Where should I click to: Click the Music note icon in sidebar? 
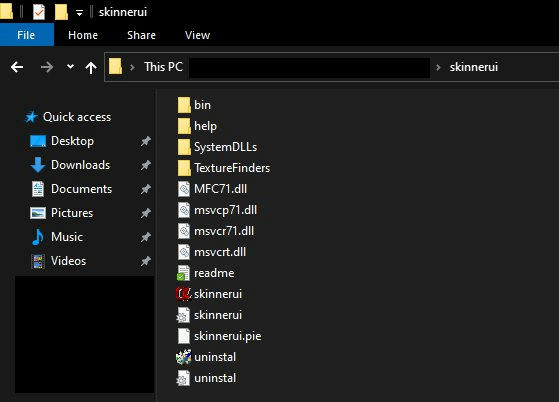[37, 237]
